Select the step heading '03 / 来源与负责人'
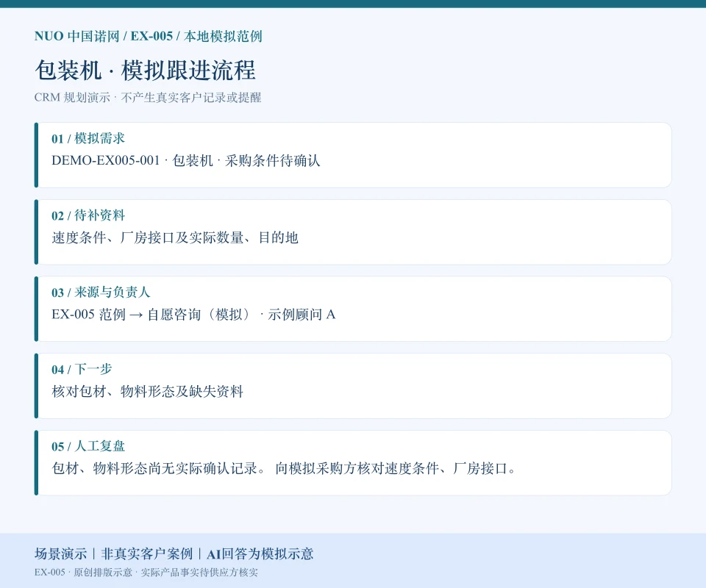The image size is (706, 588). [101, 292]
